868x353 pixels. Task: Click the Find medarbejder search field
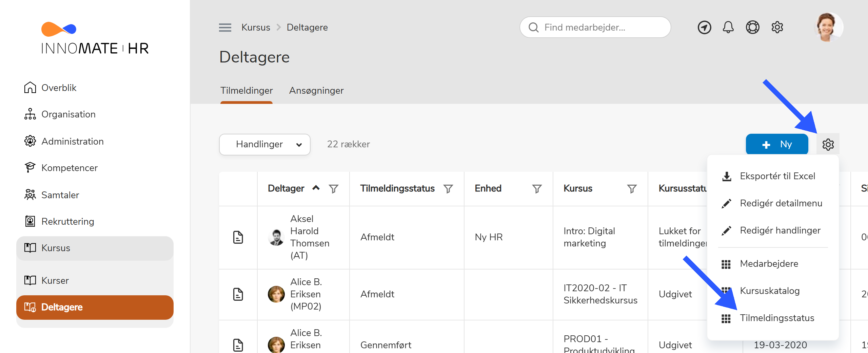pos(595,27)
